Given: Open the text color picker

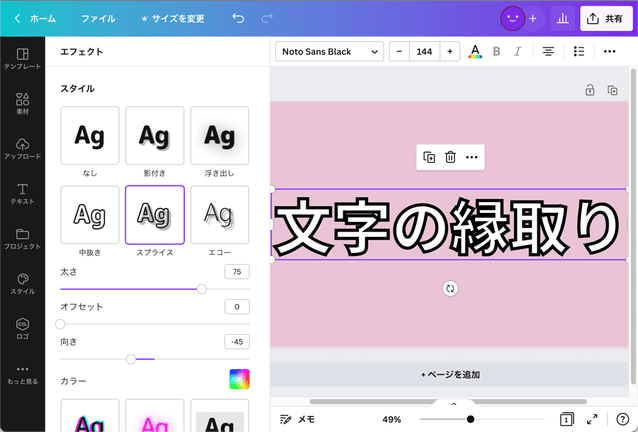Looking at the screenshot, I should point(475,52).
